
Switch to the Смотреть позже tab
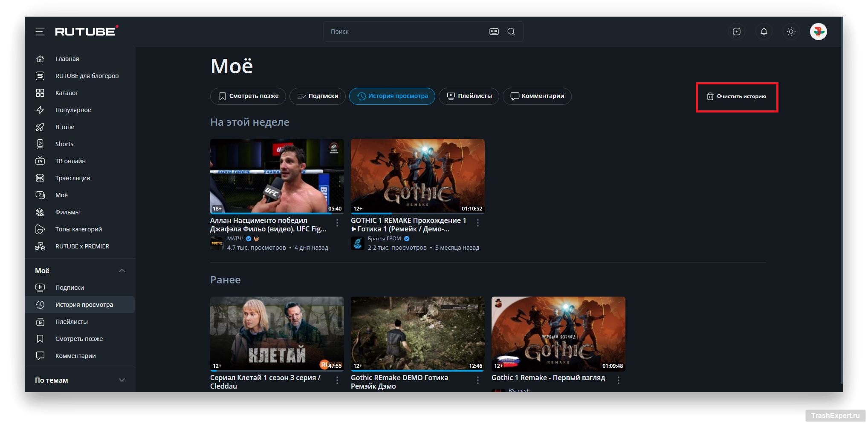(x=249, y=96)
